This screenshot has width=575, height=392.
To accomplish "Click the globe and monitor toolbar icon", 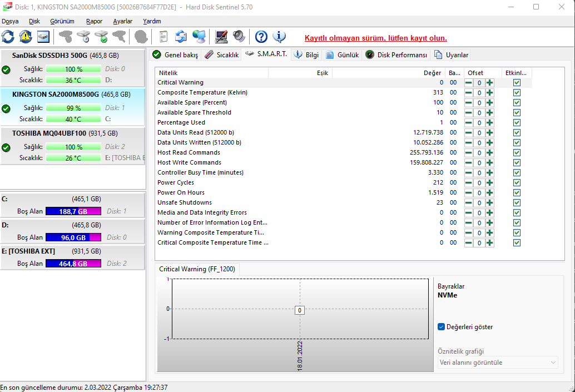I will 199,37.
